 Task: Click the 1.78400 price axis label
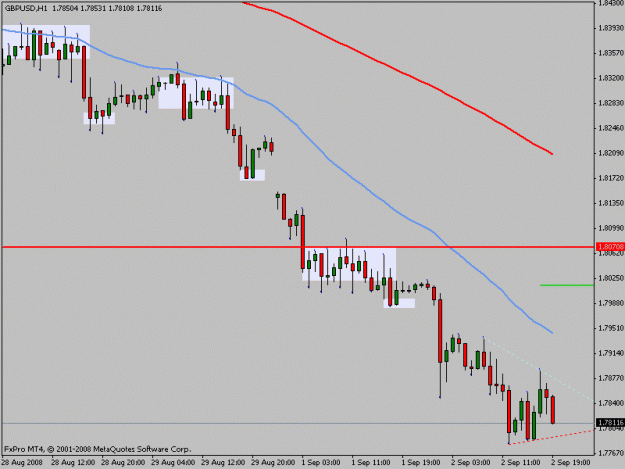(611, 403)
